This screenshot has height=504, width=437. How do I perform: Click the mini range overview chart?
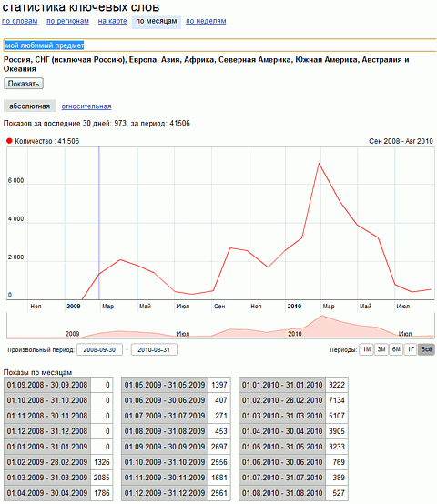click(x=220, y=326)
